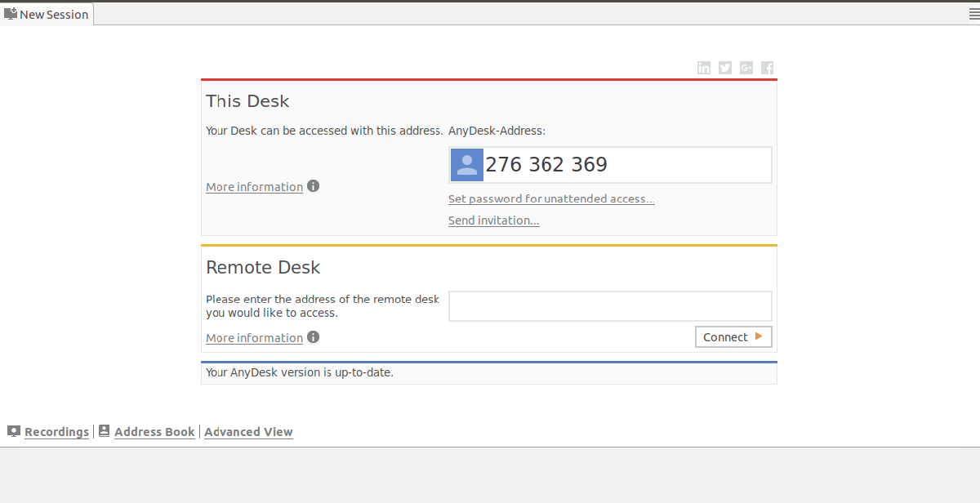Select the New Session tab
The height and width of the screenshot is (503, 980).
(x=47, y=14)
